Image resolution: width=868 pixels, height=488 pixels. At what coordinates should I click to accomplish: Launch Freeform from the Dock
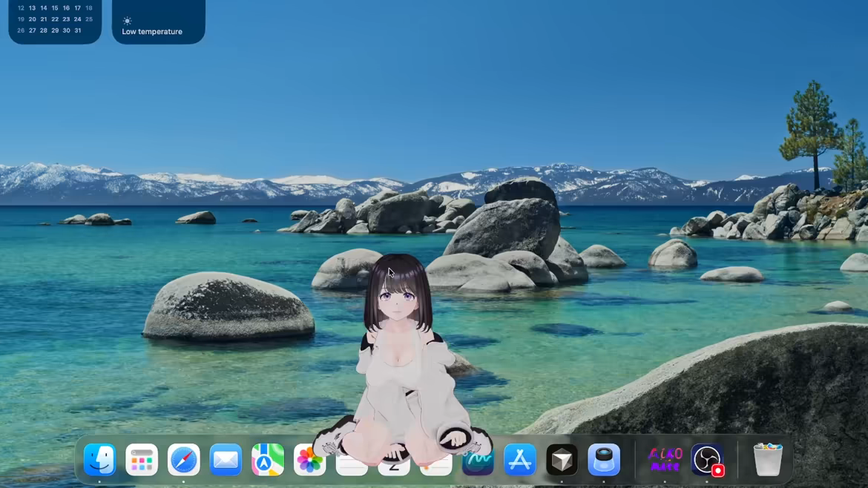479,461
